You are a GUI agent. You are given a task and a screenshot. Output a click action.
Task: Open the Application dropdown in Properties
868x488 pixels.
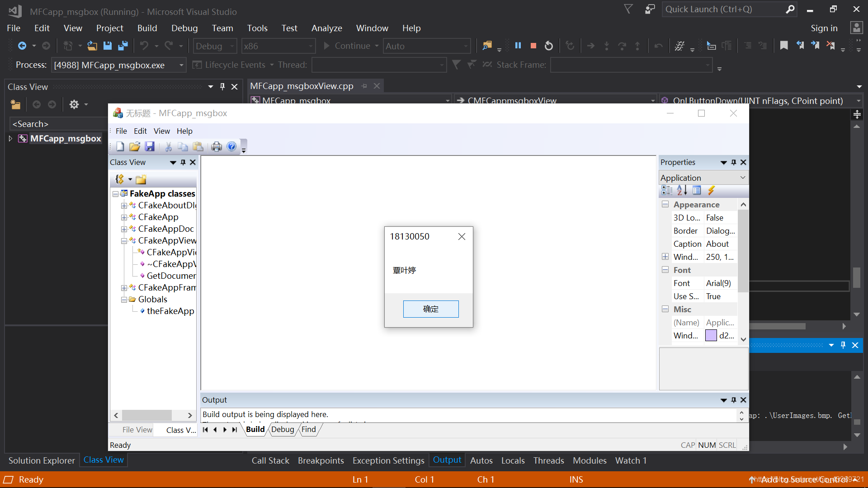[742, 178]
